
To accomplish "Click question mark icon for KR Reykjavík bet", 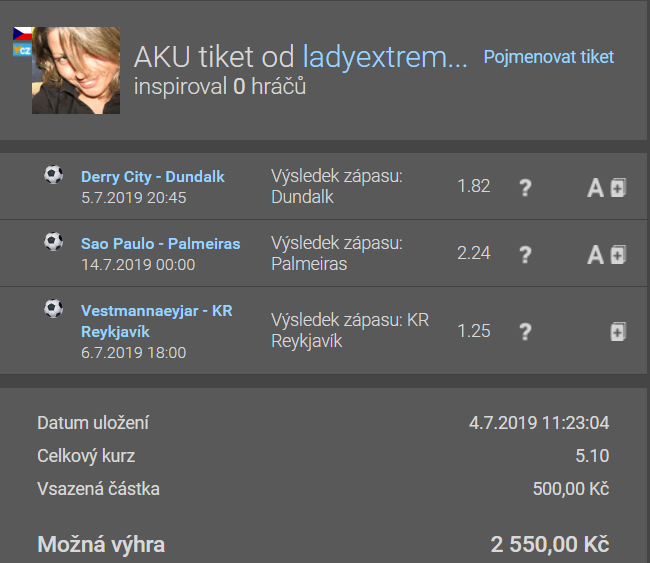I will coord(525,331).
